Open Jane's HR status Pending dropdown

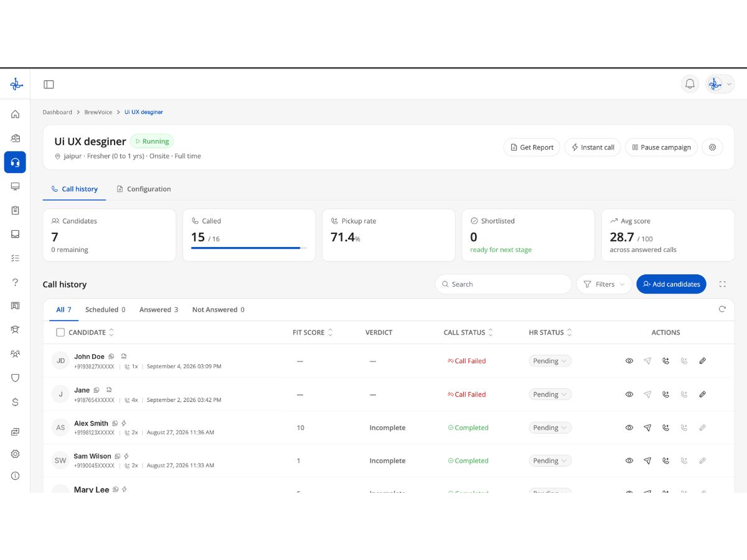tap(550, 394)
